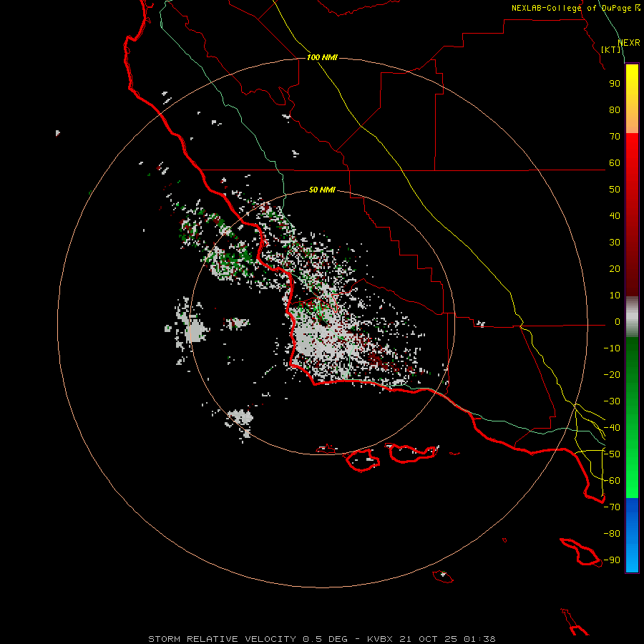The image size is (644, 644).
Task: Click the Storm Relative Velocity caption text
Action: click(321, 639)
